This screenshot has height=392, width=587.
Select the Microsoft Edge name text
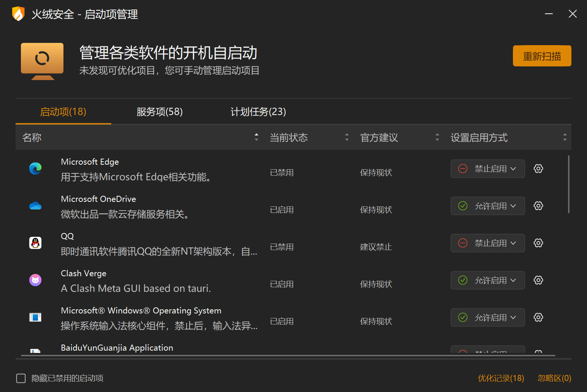(x=90, y=162)
